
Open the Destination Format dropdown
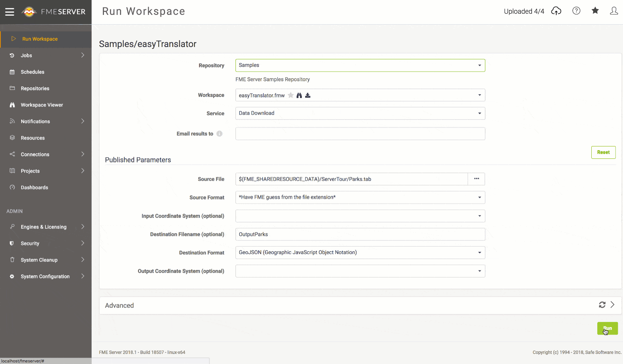coord(360,253)
